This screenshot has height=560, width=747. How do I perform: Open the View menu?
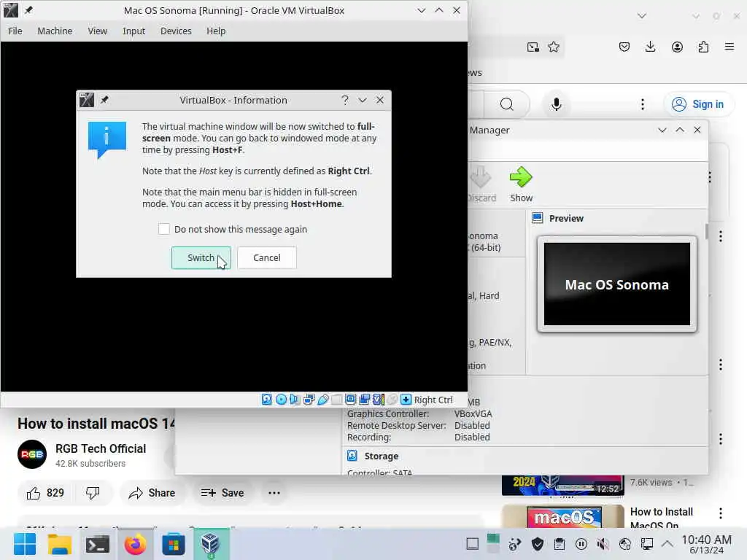[x=97, y=31]
